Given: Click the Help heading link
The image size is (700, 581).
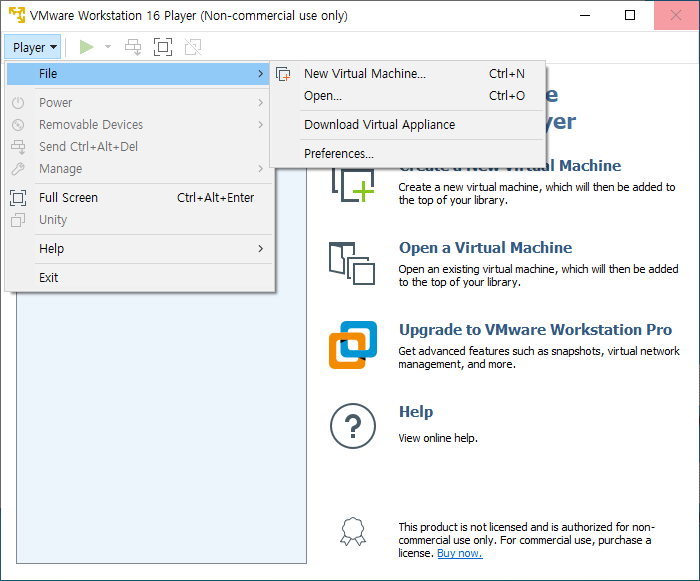Looking at the screenshot, I should click(x=416, y=412).
